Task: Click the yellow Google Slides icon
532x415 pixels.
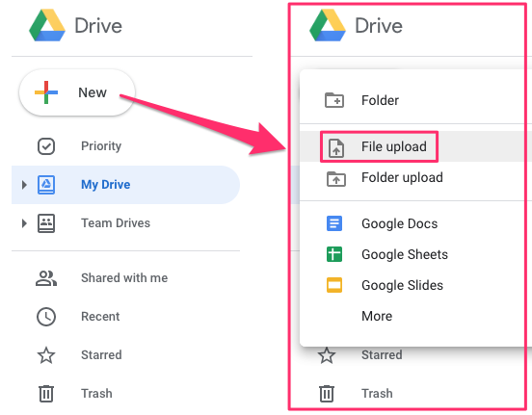Action: click(334, 285)
